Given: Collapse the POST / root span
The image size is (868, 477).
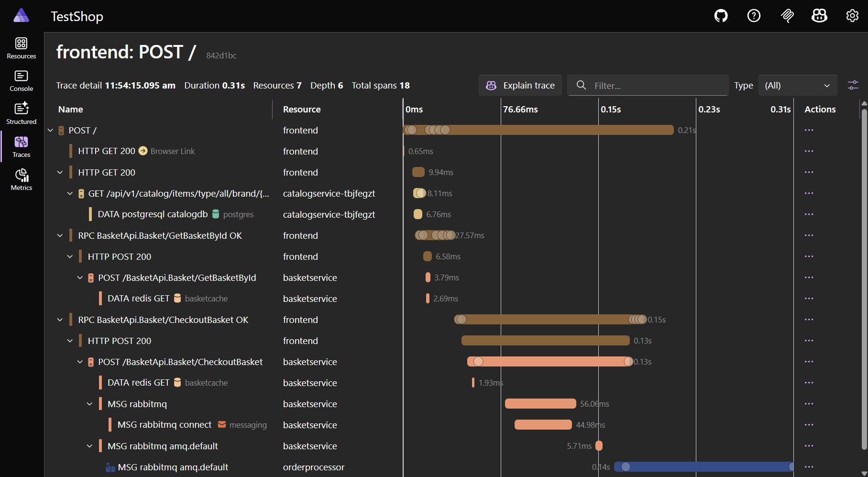Looking at the screenshot, I should 50,130.
